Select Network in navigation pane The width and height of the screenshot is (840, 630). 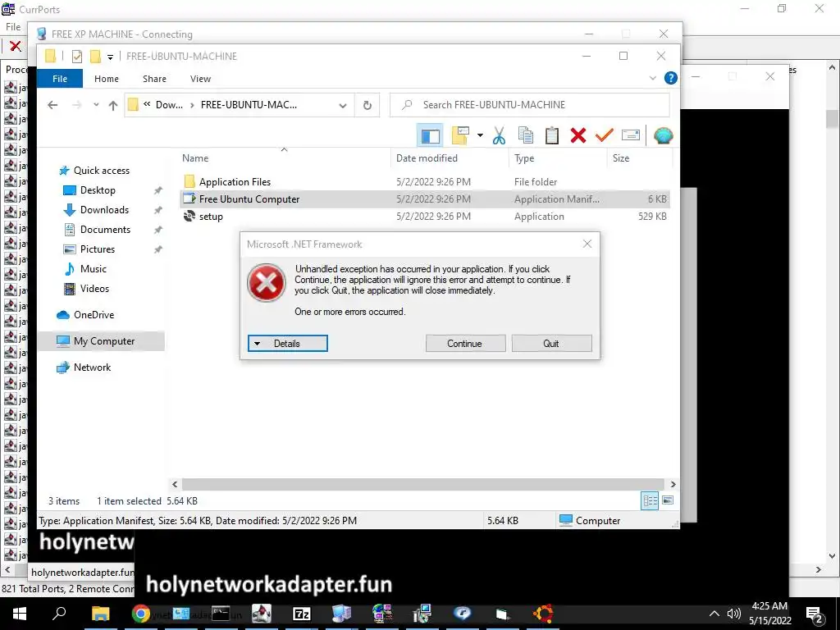click(x=92, y=367)
